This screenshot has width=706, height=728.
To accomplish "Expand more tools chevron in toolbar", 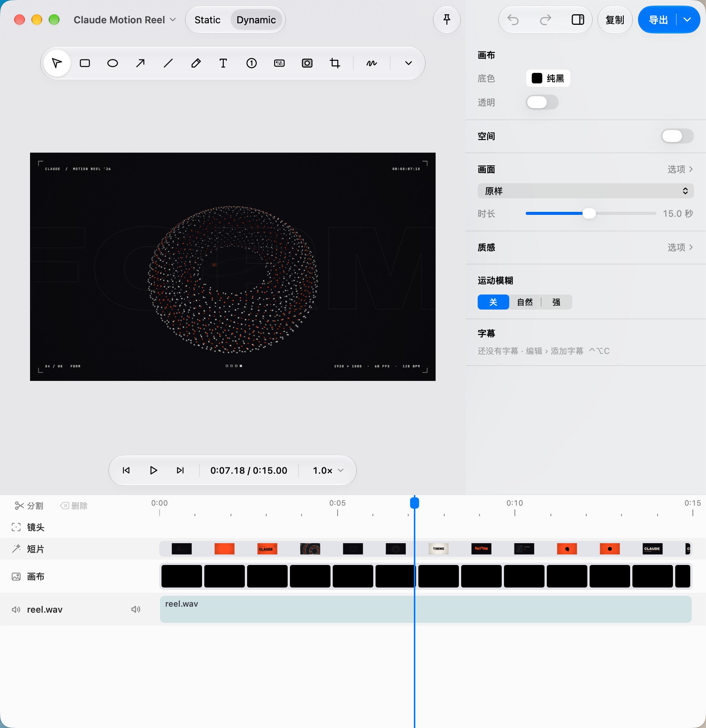I will pyautogui.click(x=409, y=63).
